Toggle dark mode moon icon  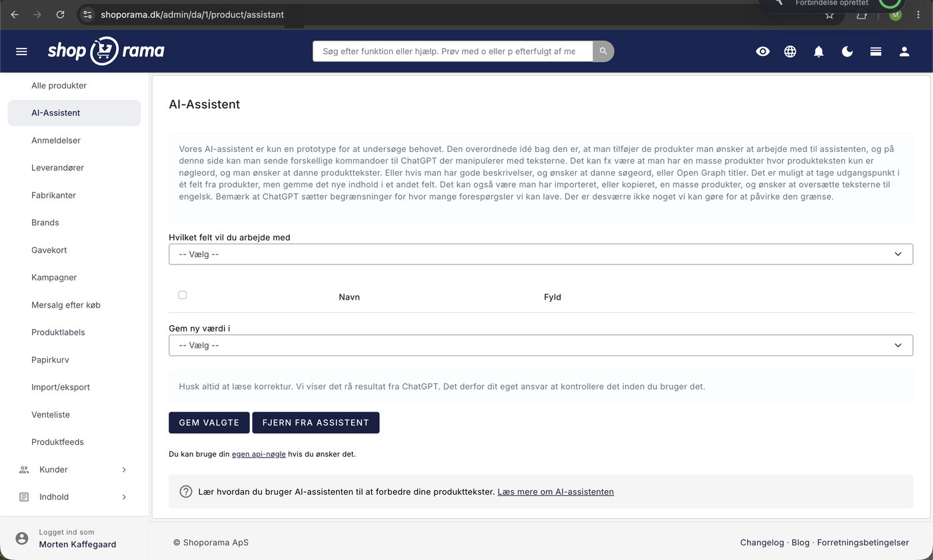[x=848, y=51]
